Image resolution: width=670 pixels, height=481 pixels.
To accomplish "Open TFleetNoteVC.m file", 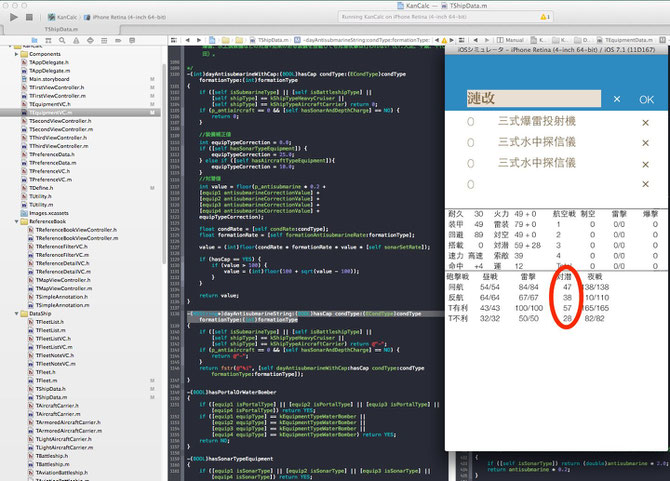I will click(56, 364).
